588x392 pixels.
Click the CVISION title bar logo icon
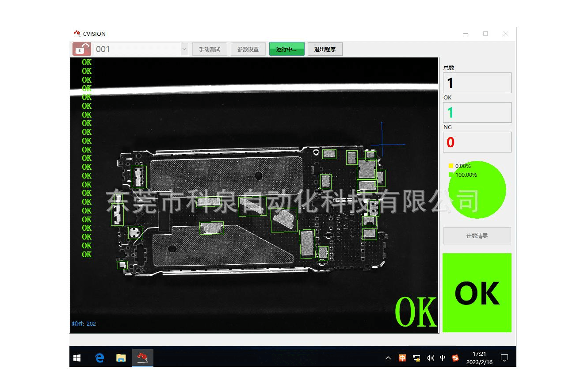point(77,33)
